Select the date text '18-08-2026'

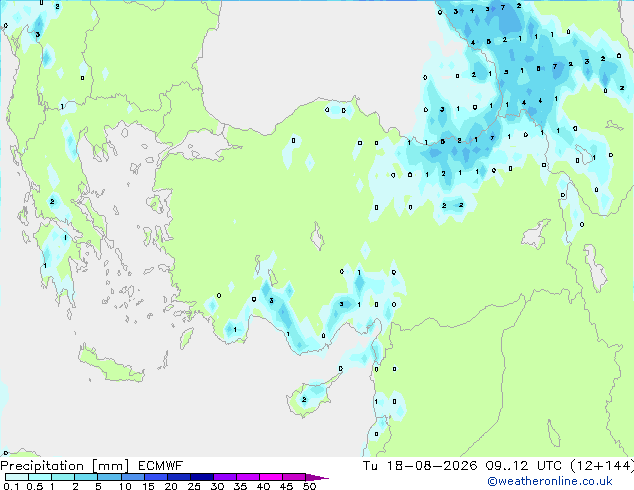pos(432,466)
